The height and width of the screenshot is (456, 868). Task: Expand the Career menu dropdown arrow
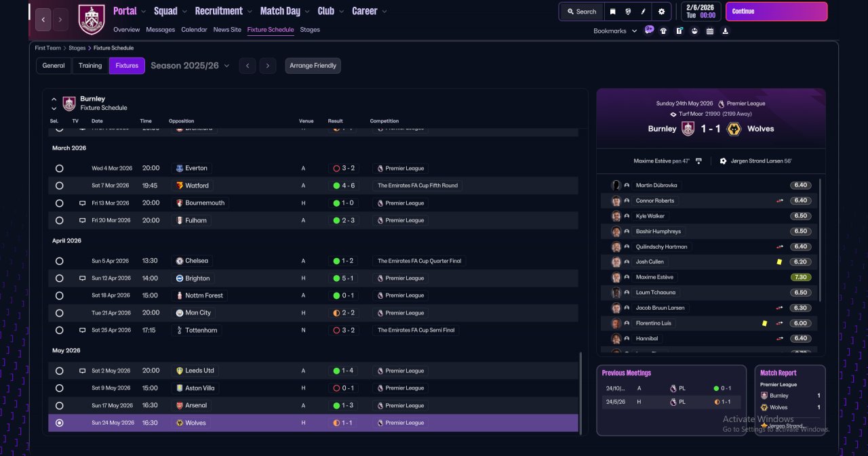click(384, 12)
